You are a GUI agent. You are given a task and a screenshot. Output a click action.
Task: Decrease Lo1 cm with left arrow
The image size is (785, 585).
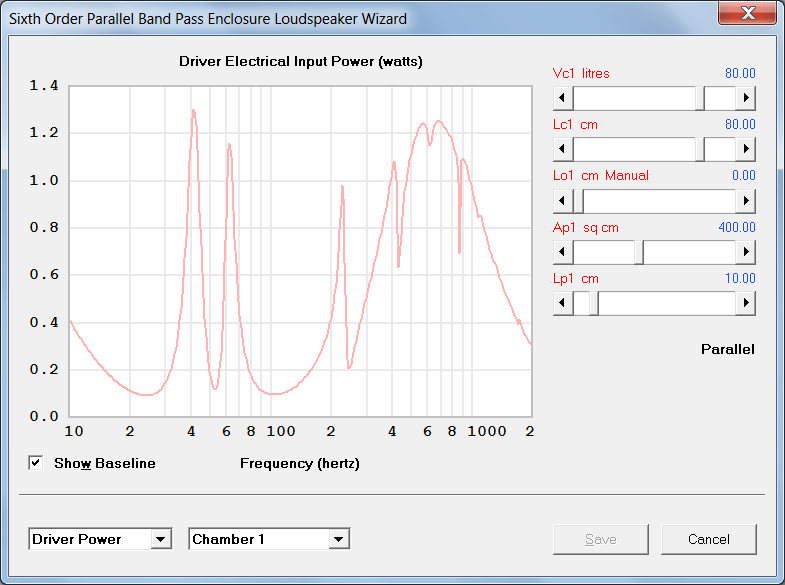click(x=563, y=201)
